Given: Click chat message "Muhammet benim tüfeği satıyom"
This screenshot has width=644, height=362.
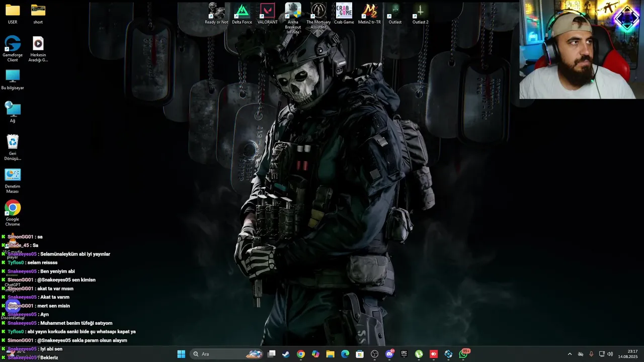Looking at the screenshot, I should [x=76, y=323].
